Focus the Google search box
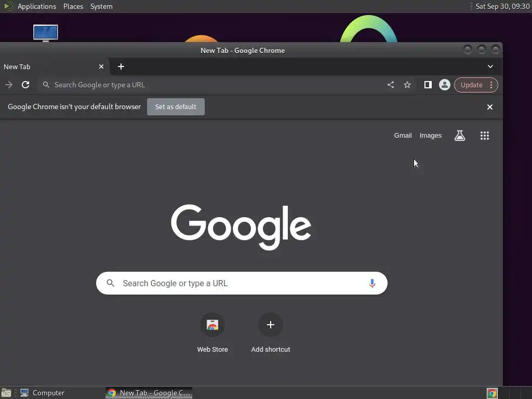This screenshot has width=532, height=399. (242, 283)
